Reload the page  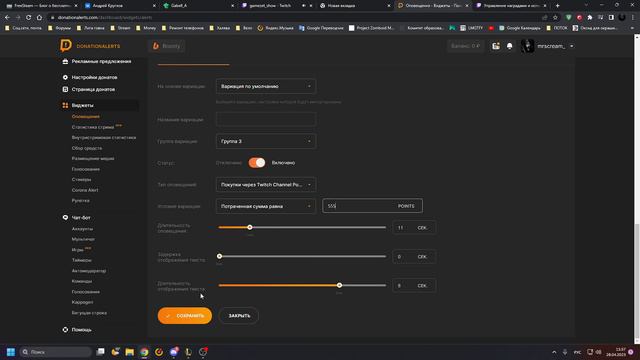[x=29, y=18]
